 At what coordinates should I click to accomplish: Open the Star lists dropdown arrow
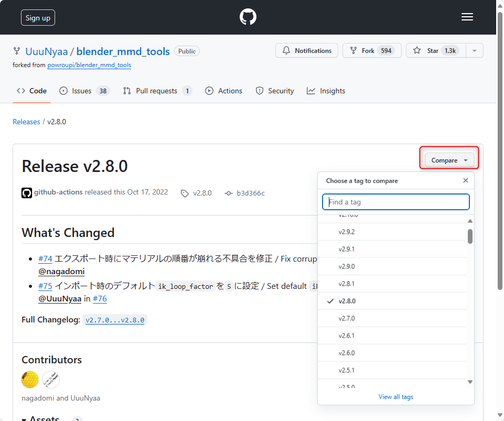(475, 50)
